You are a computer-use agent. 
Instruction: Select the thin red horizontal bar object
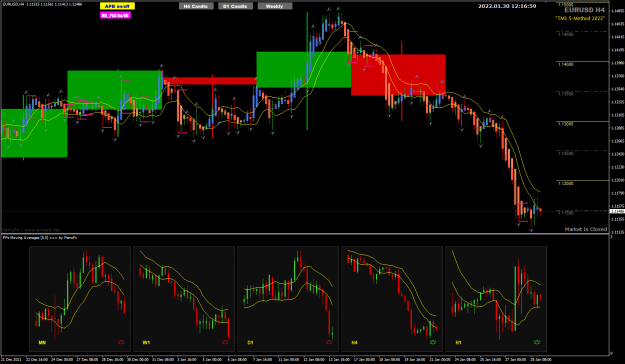click(210, 81)
